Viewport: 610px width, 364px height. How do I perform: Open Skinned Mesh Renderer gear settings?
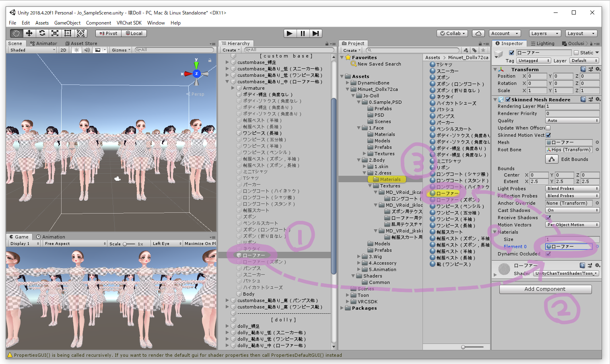(x=598, y=99)
